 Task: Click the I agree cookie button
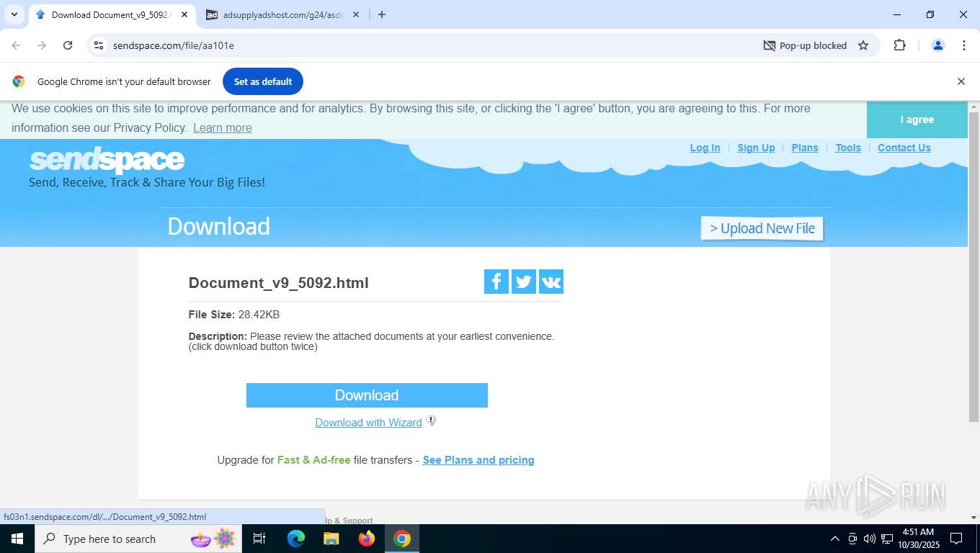917,120
